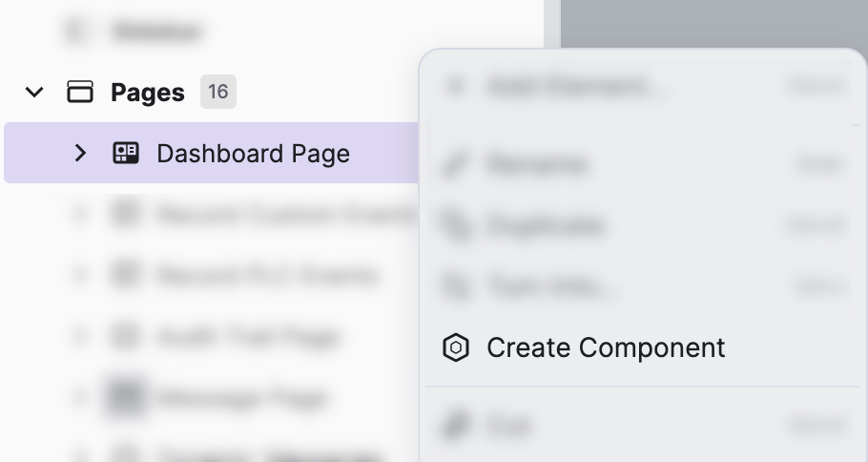Expand the Record Custom Events page
868x462 pixels.
coord(81,215)
